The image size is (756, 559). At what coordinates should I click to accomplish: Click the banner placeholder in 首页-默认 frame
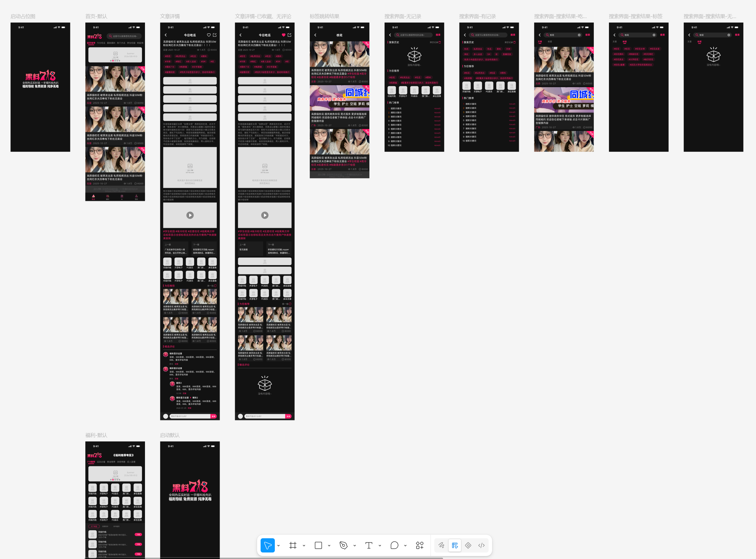(115, 55)
